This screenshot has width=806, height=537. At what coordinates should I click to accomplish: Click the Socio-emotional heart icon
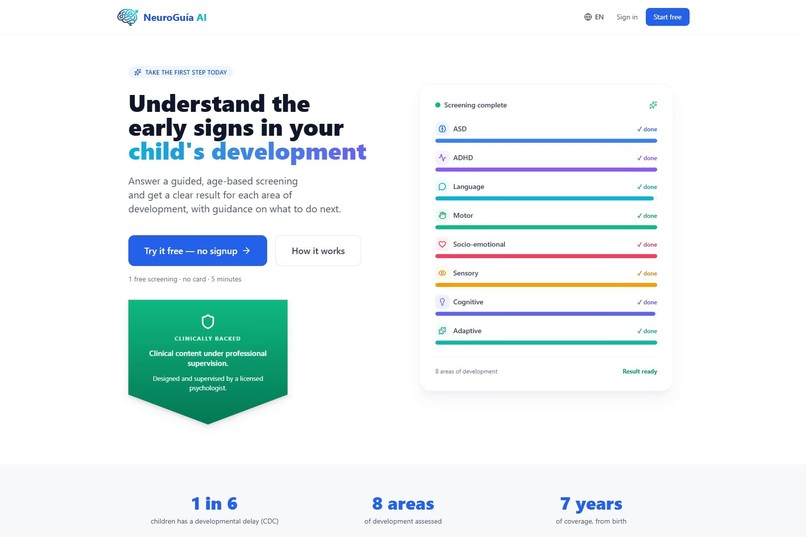tap(442, 244)
